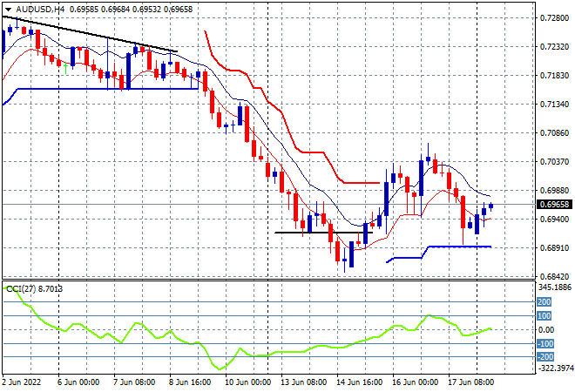575x392 pixels.
Task: Select the black descending trendline at top left
Action: click(90, 34)
